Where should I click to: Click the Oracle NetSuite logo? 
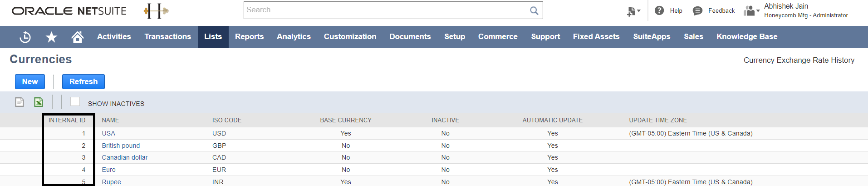pos(69,11)
